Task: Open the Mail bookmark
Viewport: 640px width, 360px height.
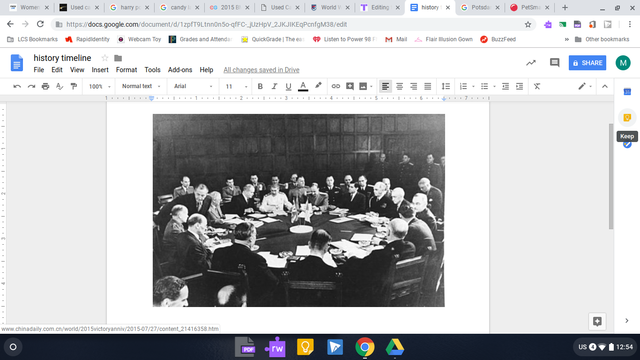Action: pos(396,39)
